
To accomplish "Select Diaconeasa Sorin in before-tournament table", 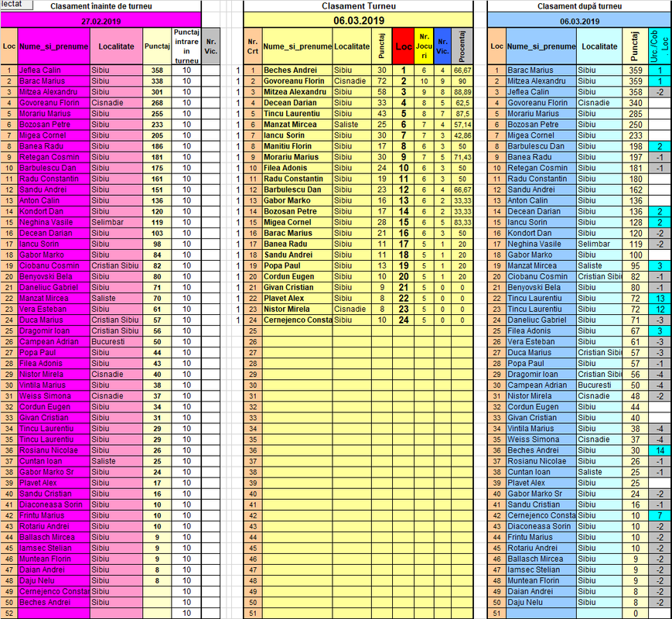I will tap(53, 505).
